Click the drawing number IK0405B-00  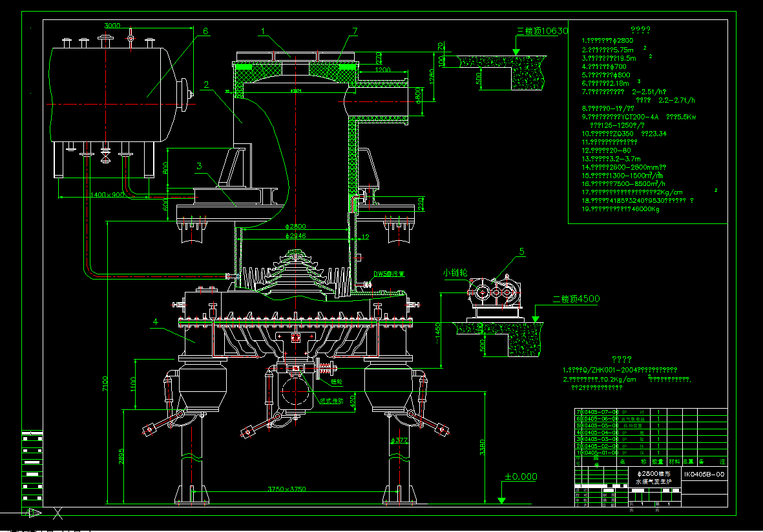point(704,474)
